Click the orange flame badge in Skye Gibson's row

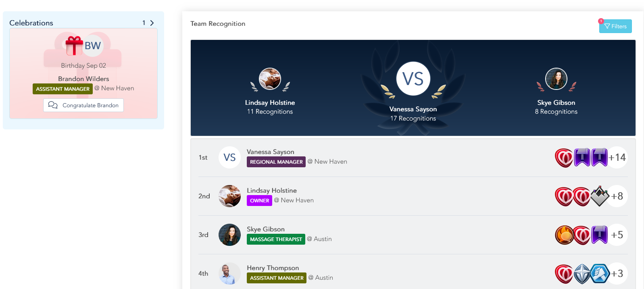[564, 235]
